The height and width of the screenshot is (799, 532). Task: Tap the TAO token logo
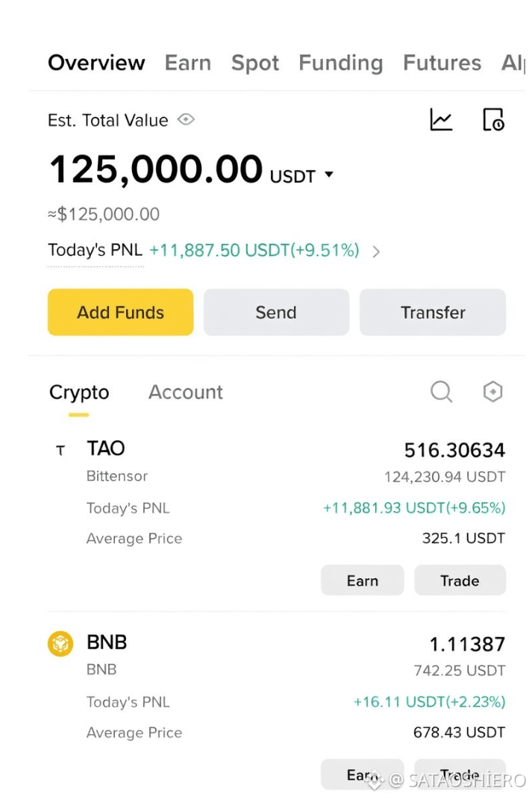[x=60, y=450]
